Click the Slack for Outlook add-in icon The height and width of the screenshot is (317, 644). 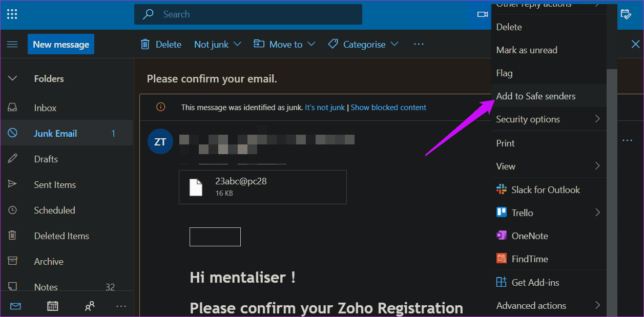click(x=502, y=189)
